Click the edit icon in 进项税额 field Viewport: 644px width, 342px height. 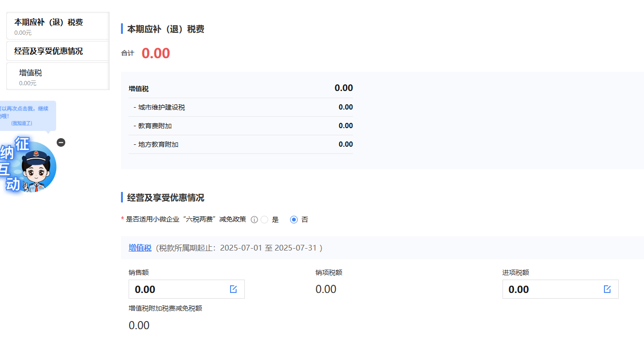[x=607, y=289]
